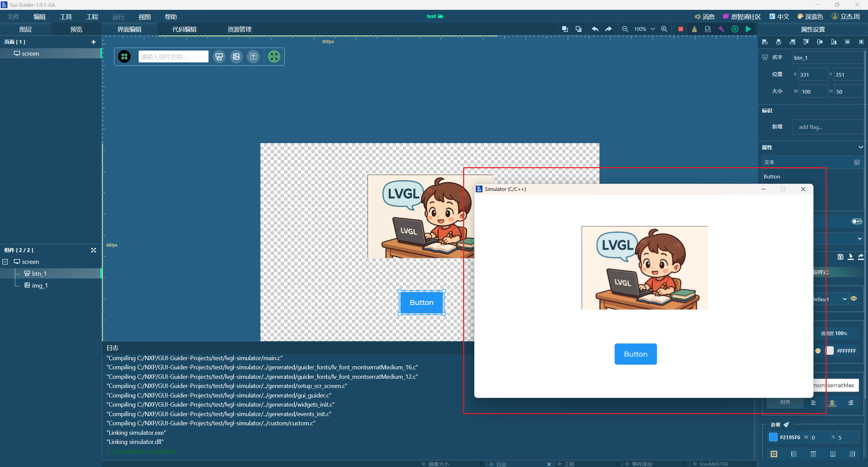Click the send-to-back layer icon
Image resolution: width=868 pixels, height=467 pixels.
578,29
